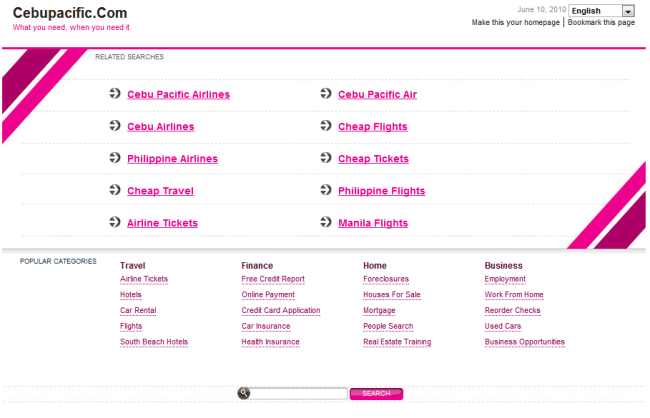The height and width of the screenshot is (418, 650).
Task: Select Used Cars under Business
Action: coord(502,326)
